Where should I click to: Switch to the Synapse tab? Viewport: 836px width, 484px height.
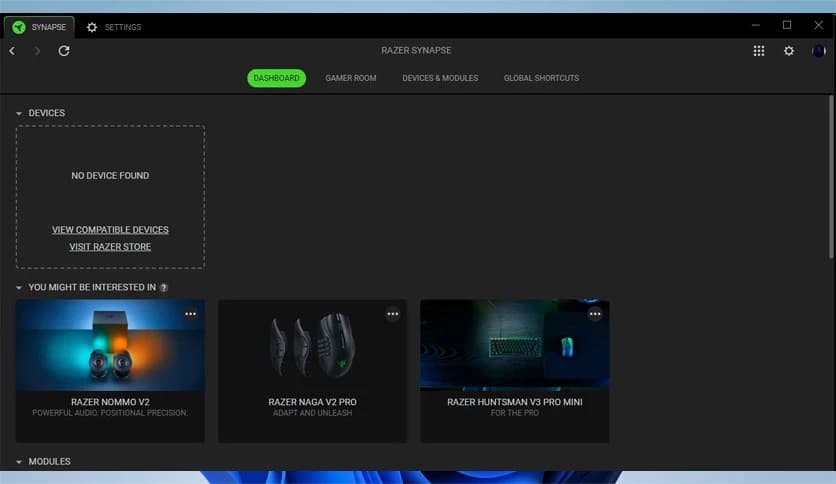(x=39, y=27)
